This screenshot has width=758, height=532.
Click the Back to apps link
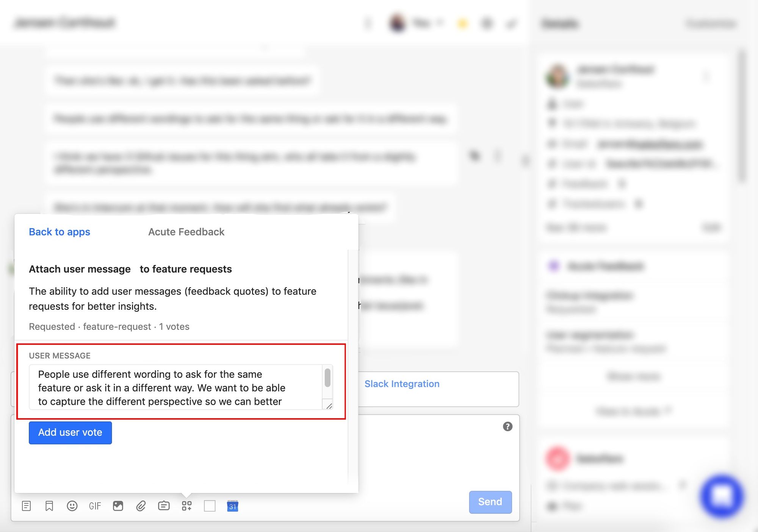point(60,231)
